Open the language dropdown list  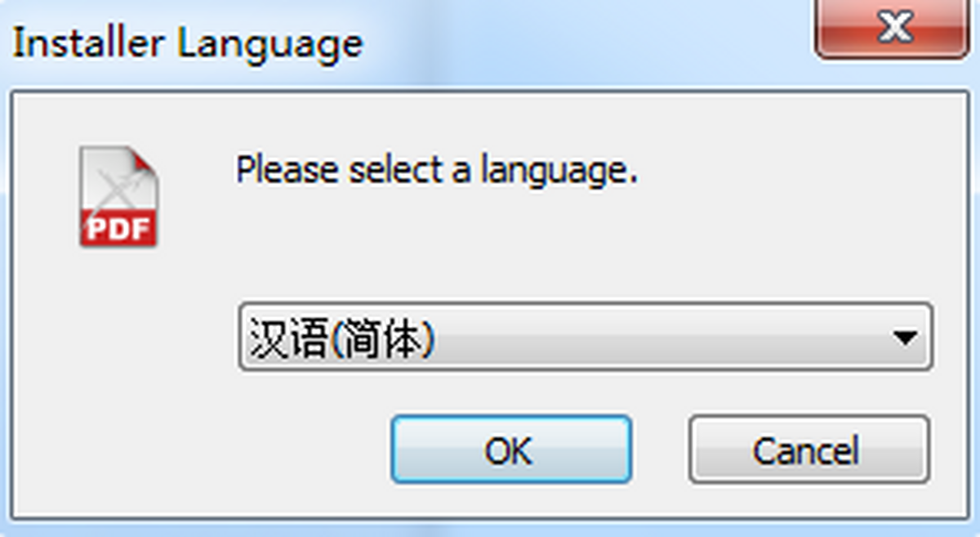click(586, 337)
